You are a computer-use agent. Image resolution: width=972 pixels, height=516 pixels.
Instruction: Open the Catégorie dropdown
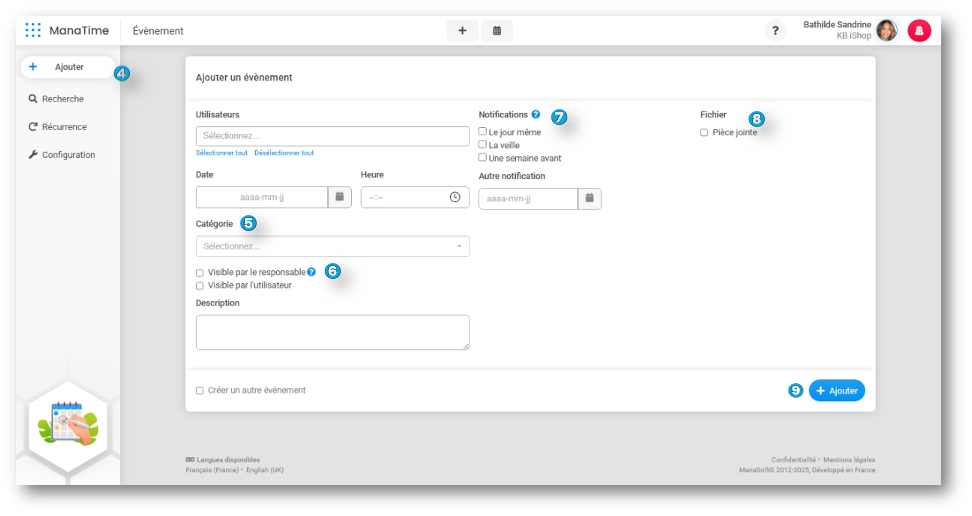pyautogui.click(x=332, y=246)
